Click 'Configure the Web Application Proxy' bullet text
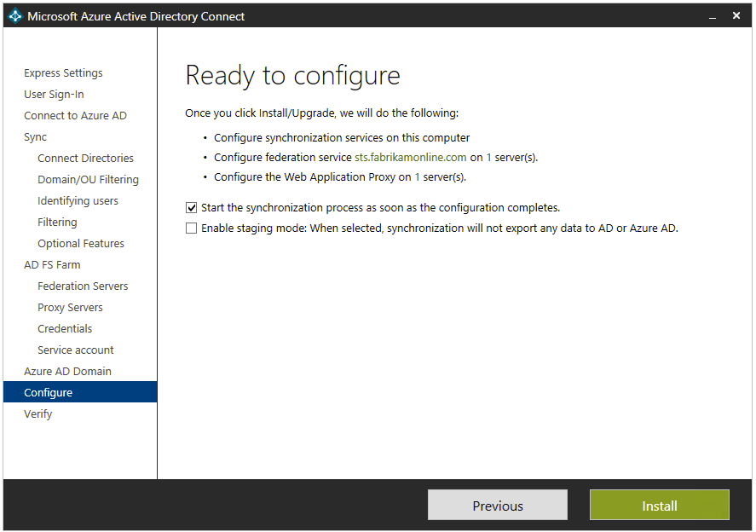This screenshot has width=756, height=532. [x=340, y=177]
